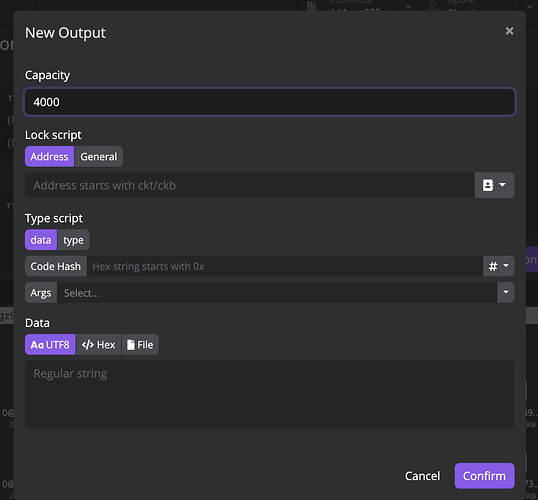Image resolution: width=538 pixels, height=500 pixels.
Task: Select the Address lock script tab
Action: coord(49,156)
